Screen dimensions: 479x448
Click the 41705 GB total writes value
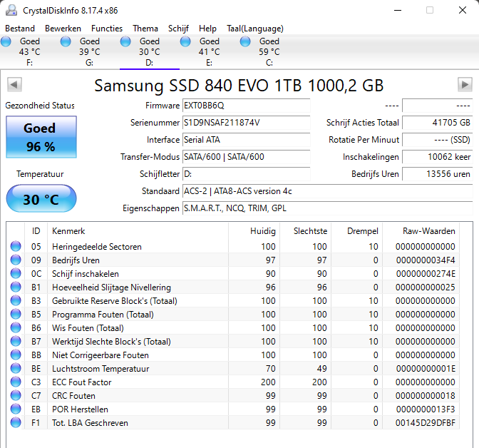point(437,123)
